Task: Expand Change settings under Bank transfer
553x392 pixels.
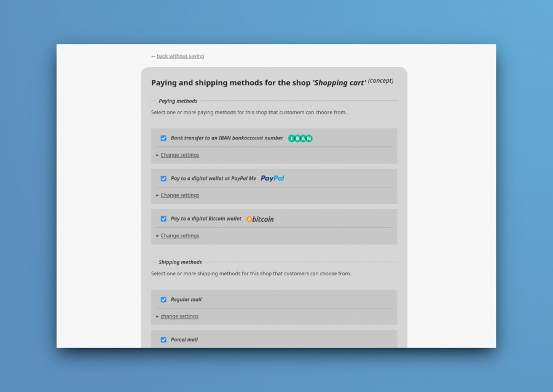Action: coord(179,155)
